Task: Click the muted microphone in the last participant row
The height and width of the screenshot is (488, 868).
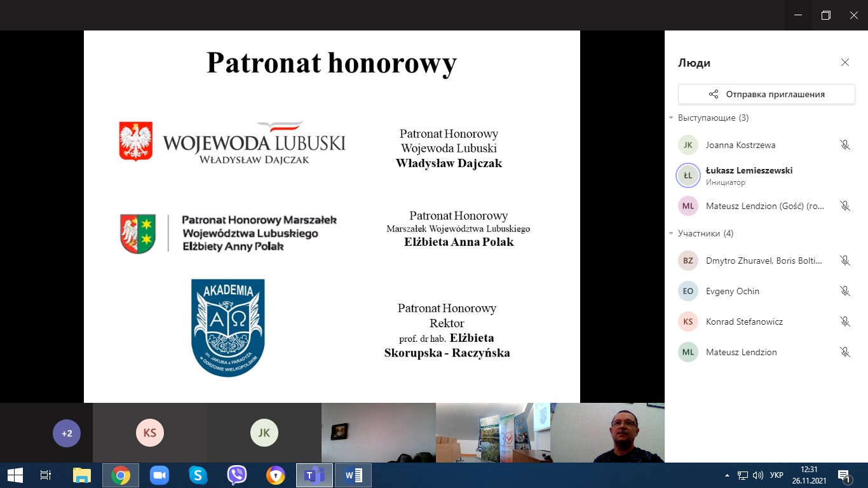Action: click(x=845, y=352)
